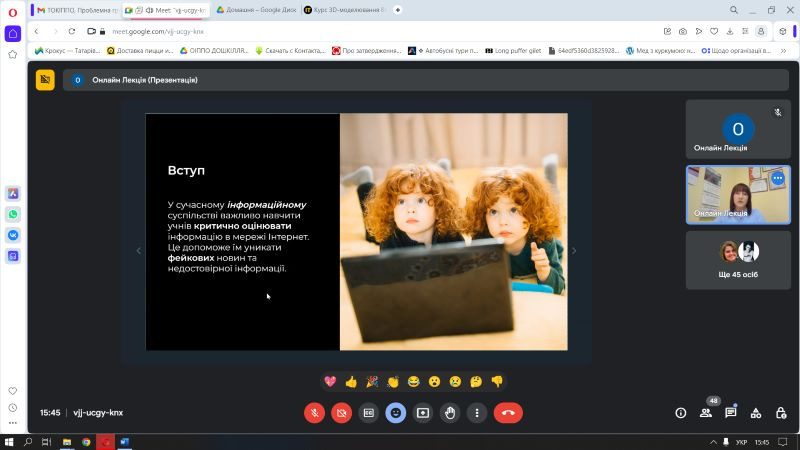Open the Long puffer gilet bookmark
The width and height of the screenshot is (800, 450).
(x=513, y=51)
